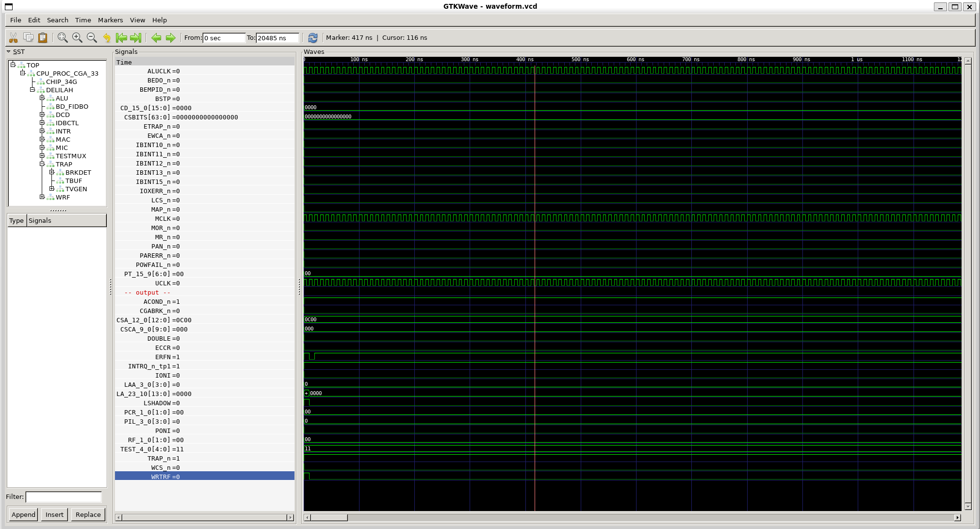Open the Search menu
The width and height of the screenshot is (980, 529).
pyautogui.click(x=58, y=20)
